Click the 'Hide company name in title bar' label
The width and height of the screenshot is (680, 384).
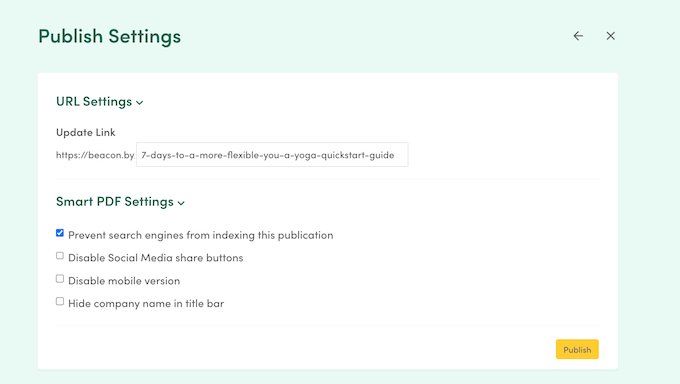point(146,303)
